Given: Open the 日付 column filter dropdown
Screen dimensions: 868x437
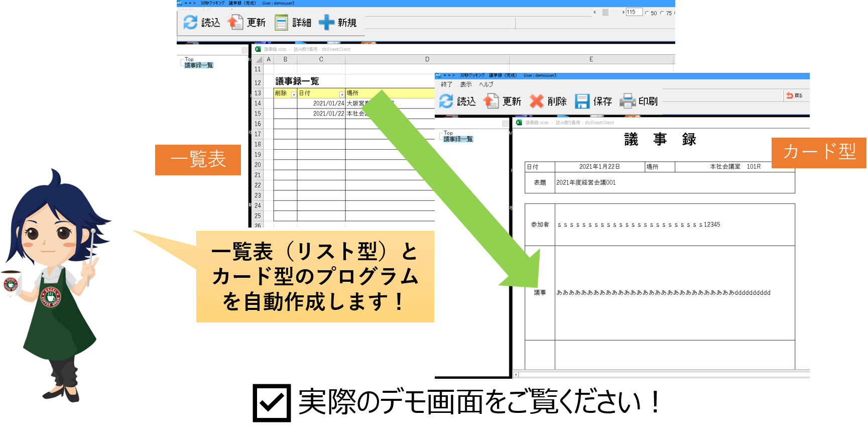Looking at the screenshot, I should pos(342,94).
